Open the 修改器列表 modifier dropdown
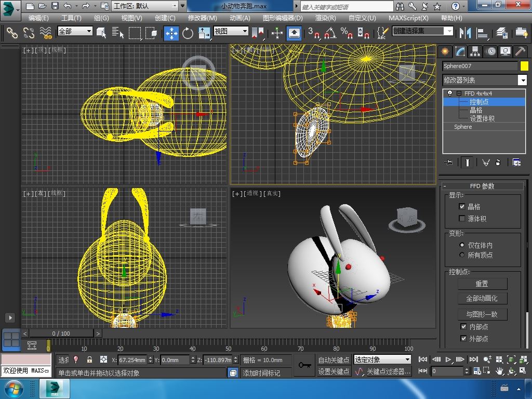The width and height of the screenshot is (532, 399). point(522,80)
